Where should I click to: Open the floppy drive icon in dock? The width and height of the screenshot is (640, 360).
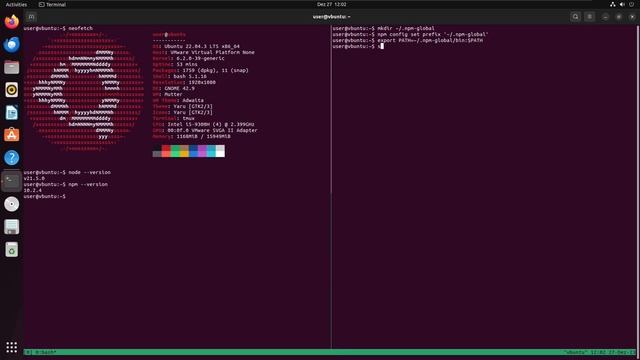[x=11, y=227]
